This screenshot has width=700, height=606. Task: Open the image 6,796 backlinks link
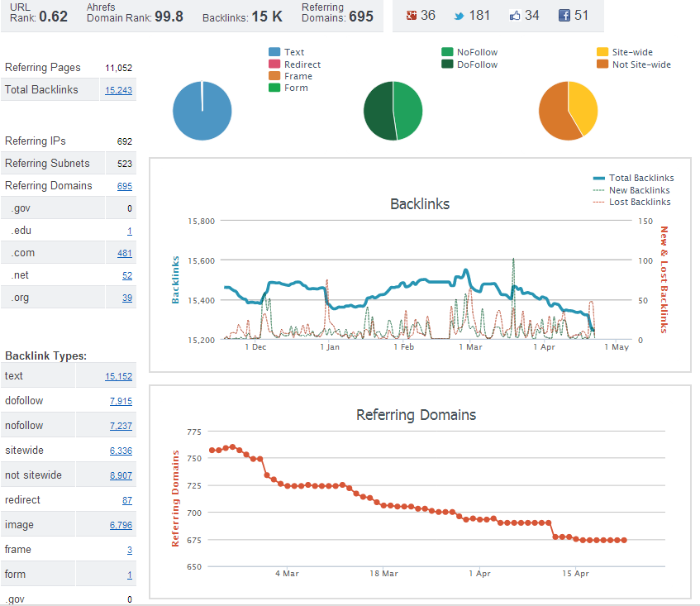(x=121, y=525)
